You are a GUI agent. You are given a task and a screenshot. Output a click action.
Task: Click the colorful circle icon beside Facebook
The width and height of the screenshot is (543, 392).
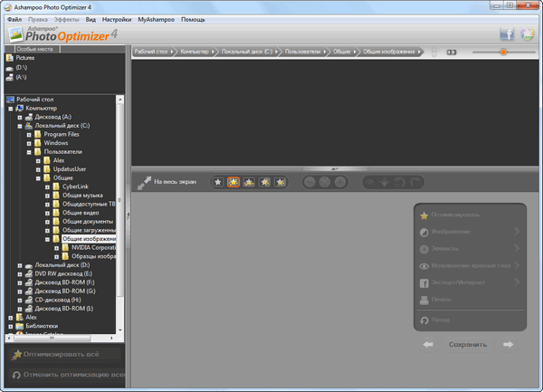[528, 34]
